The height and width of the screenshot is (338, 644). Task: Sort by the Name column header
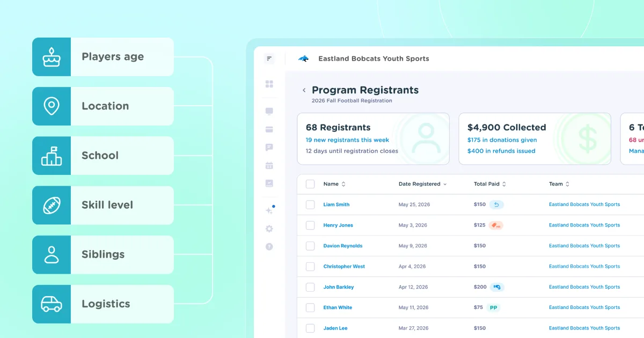coord(334,184)
